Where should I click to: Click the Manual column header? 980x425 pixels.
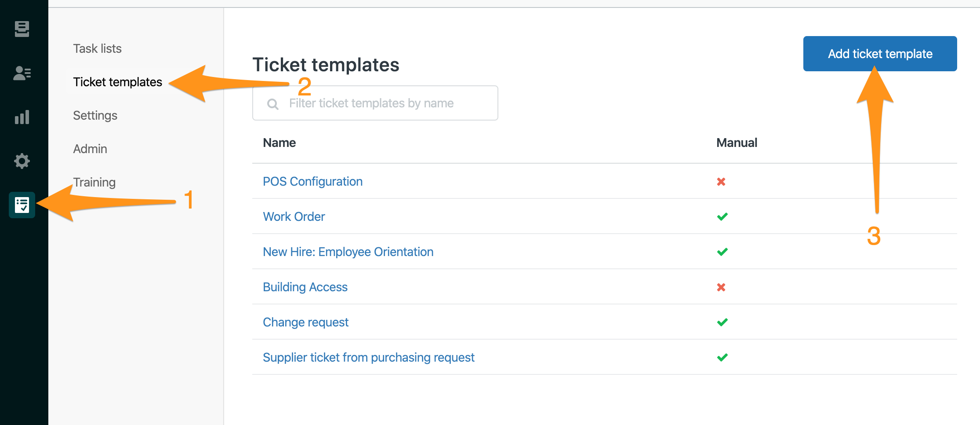click(737, 143)
